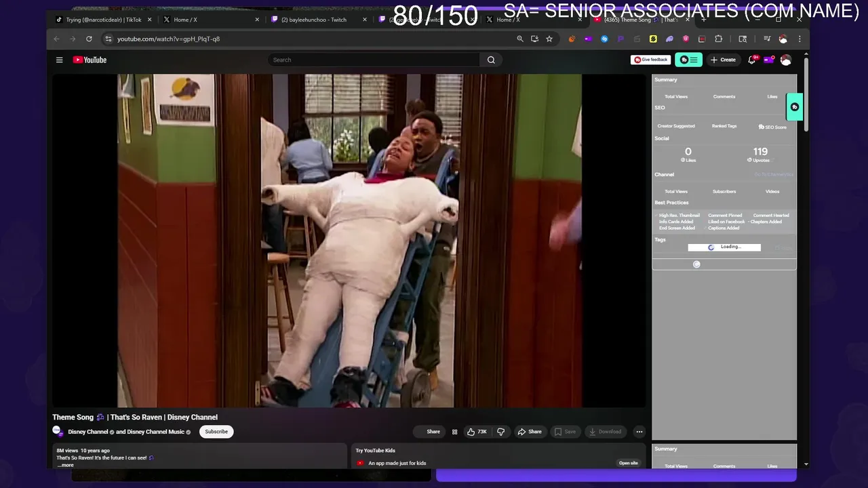Go to the YouTube home logo

coord(90,60)
